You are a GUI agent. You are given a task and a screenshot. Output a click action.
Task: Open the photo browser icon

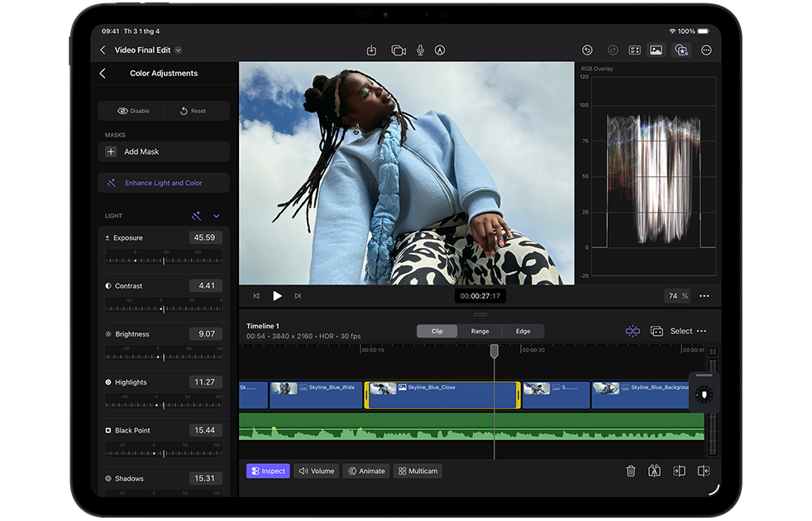(656, 50)
